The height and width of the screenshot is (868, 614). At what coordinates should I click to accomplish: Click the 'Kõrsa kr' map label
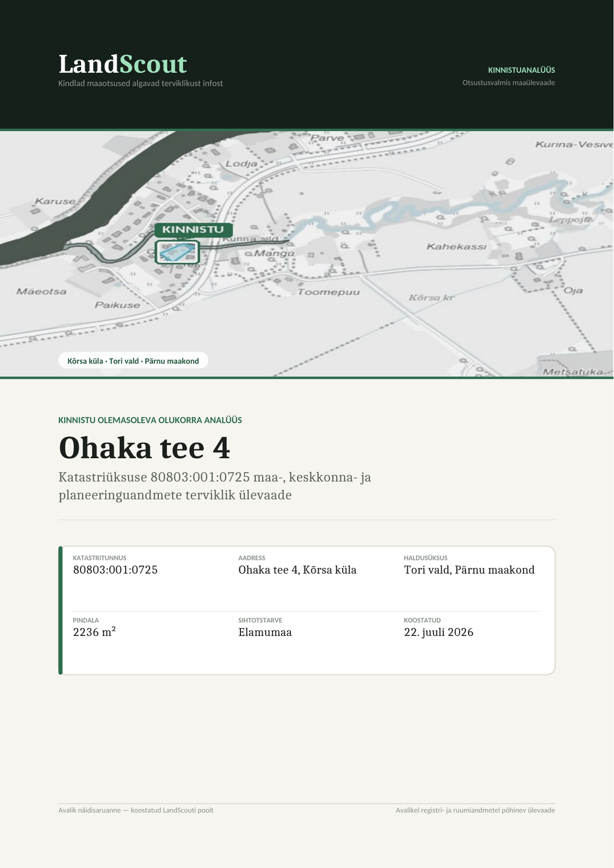coord(431,298)
